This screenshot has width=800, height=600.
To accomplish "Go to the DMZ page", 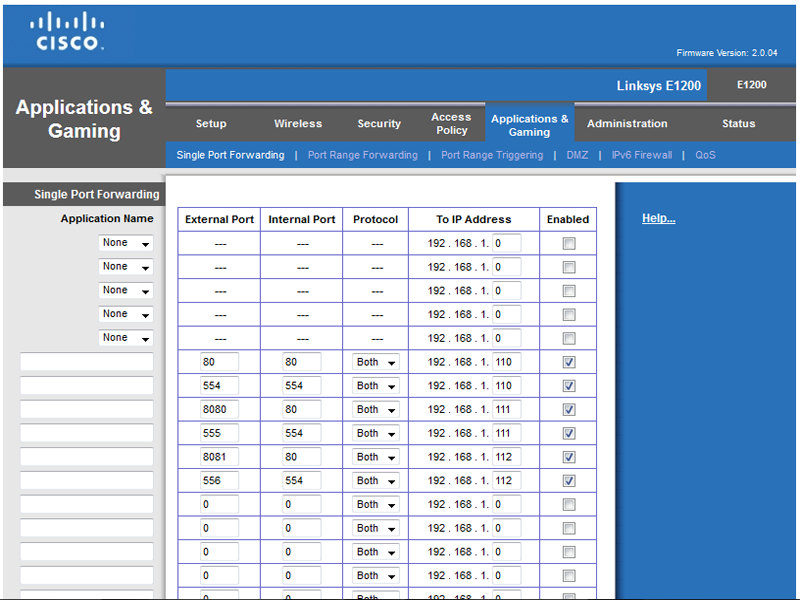I will pyautogui.click(x=577, y=155).
